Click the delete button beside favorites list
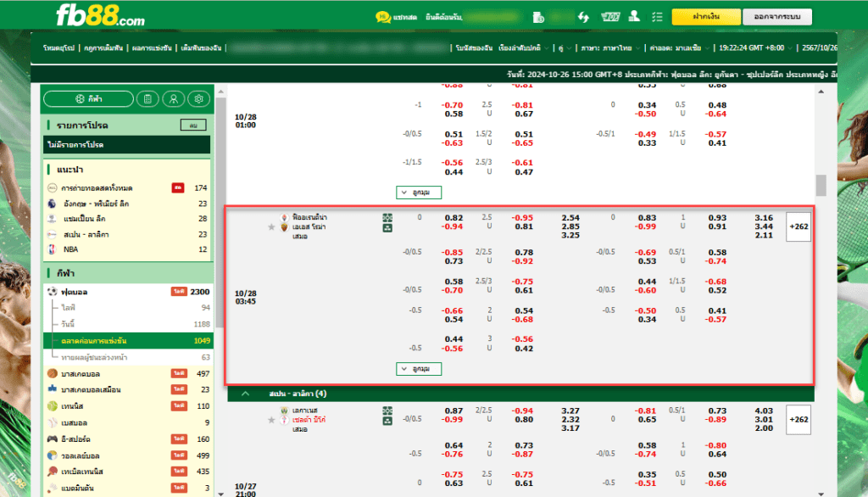The image size is (868, 497). click(x=193, y=126)
